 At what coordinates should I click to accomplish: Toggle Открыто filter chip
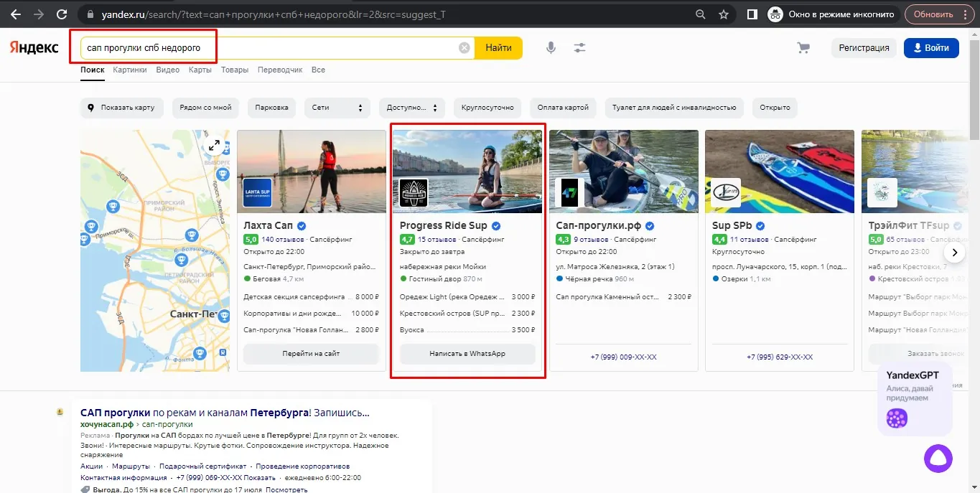[775, 108]
